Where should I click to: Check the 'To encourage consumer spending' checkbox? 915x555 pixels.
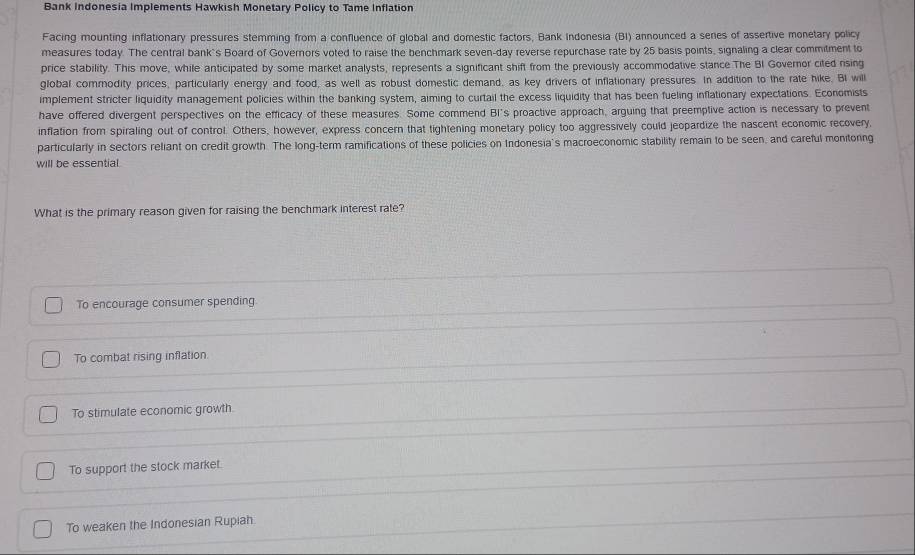coord(53,305)
